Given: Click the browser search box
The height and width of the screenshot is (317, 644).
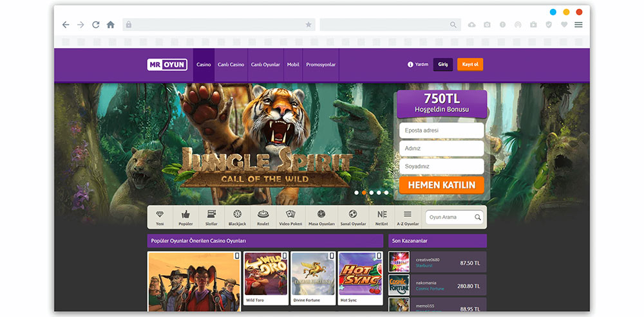Looking at the screenshot, I should click(390, 24).
